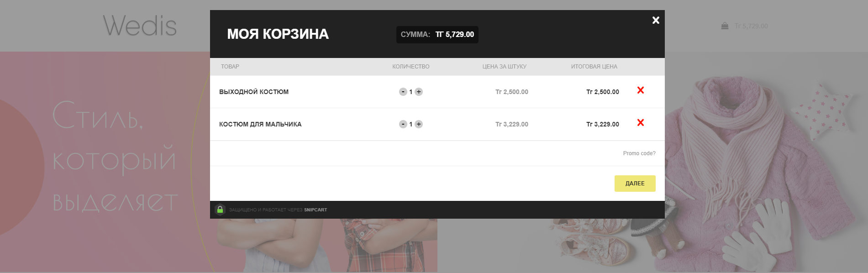Click the Сумма total badge
This screenshot has height=273, width=868.
pos(437,35)
